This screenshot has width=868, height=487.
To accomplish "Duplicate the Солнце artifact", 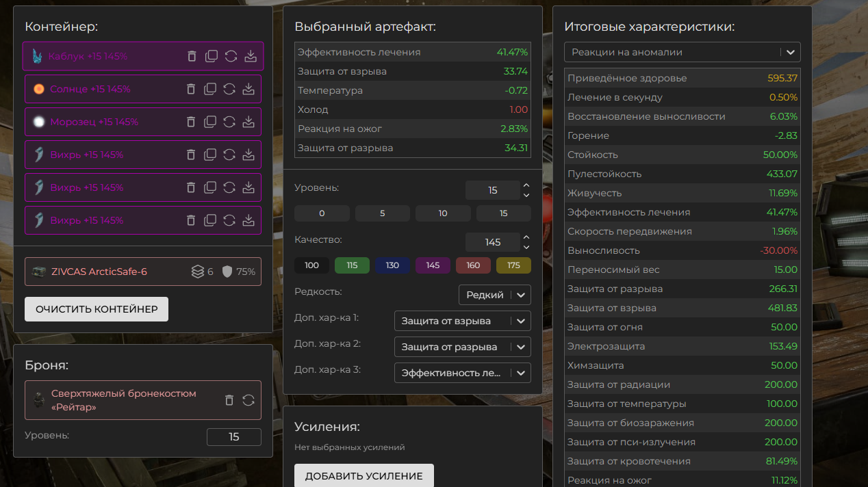I will 210,89.
